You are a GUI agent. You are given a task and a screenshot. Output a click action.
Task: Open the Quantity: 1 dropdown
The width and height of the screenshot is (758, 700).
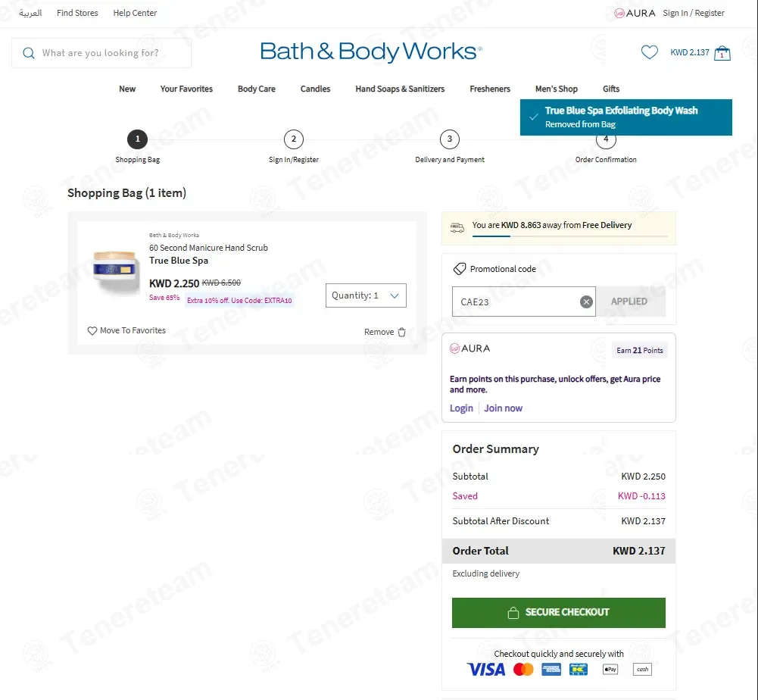click(366, 295)
